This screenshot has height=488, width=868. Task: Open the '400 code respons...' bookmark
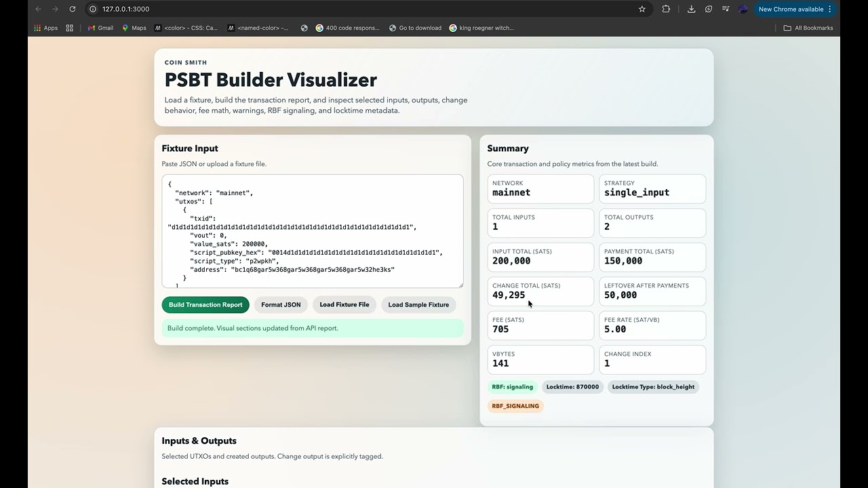(347, 28)
